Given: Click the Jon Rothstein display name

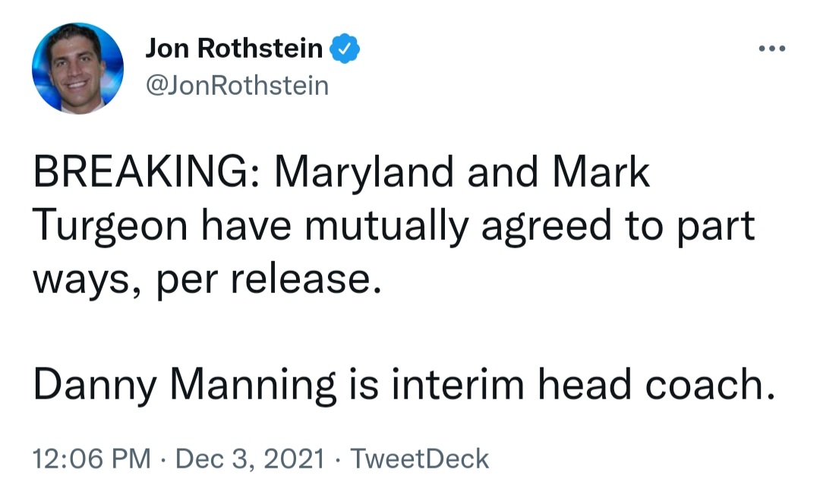Looking at the screenshot, I should tap(234, 48).
